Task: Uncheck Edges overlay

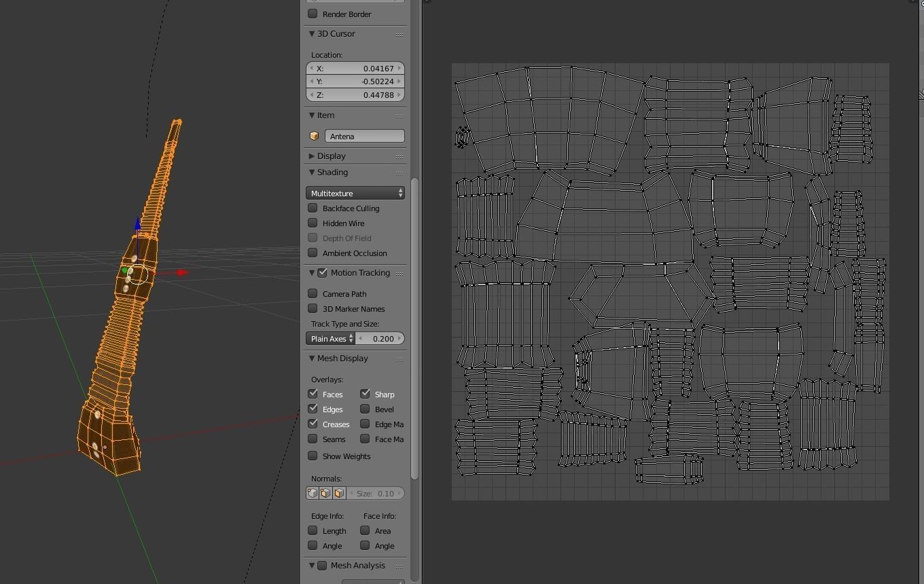Action: tap(313, 409)
